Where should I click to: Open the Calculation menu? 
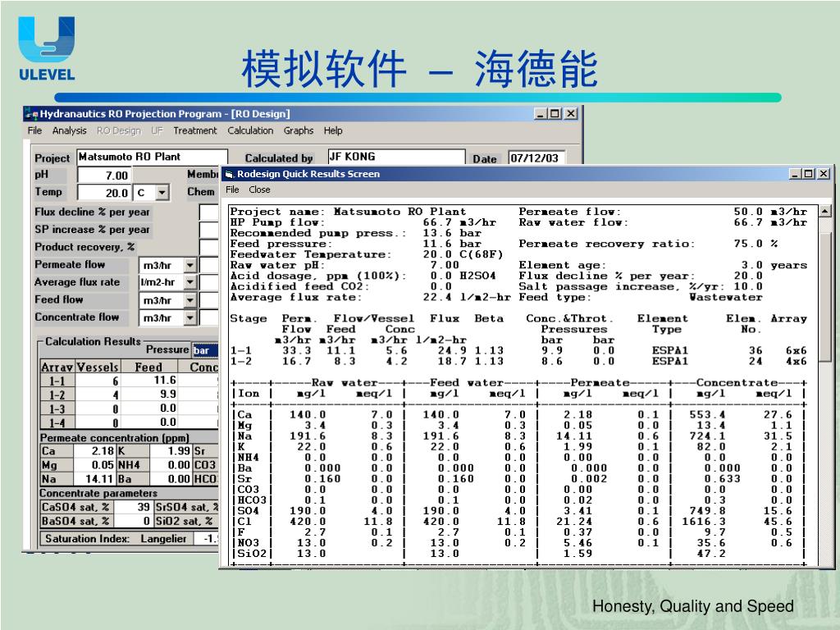(x=250, y=130)
